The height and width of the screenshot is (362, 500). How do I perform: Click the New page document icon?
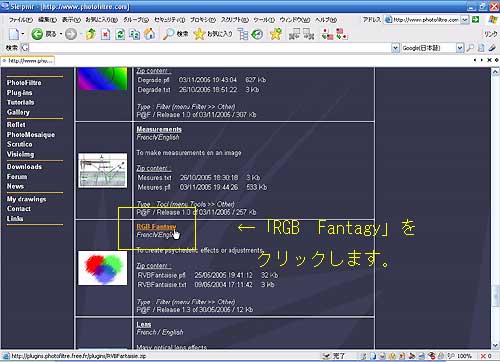pos(14,34)
